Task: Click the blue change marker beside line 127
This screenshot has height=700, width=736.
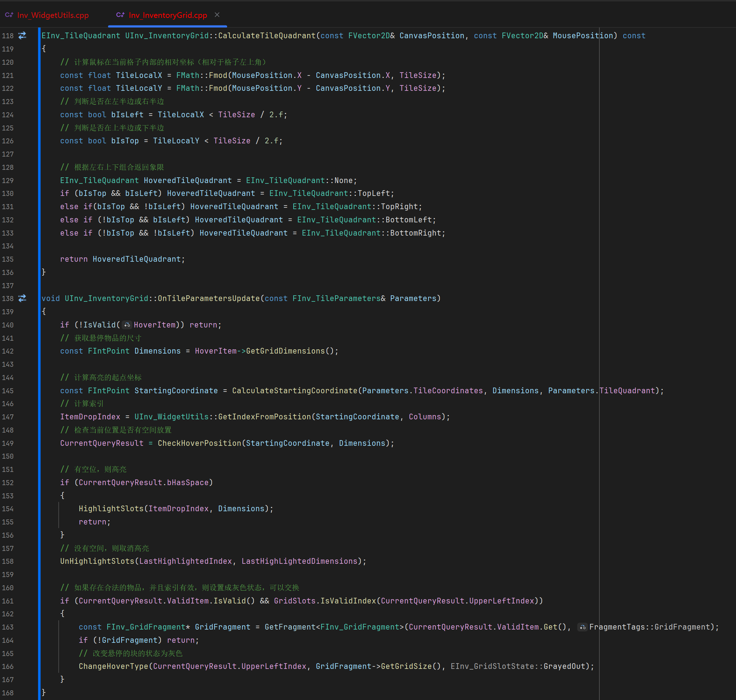Action: [39, 154]
